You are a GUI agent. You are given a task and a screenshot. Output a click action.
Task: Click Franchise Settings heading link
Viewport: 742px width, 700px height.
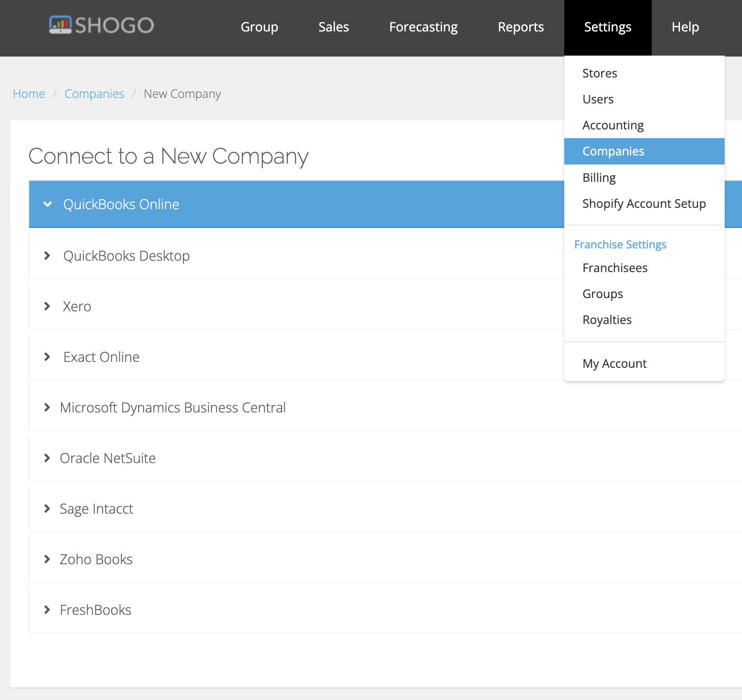(x=620, y=245)
